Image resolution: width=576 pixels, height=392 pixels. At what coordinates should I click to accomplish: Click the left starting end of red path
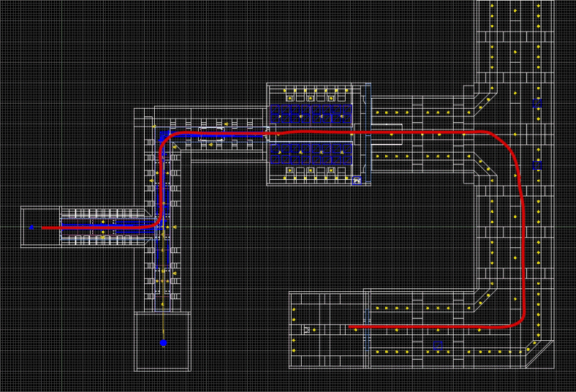[x=43, y=227]
